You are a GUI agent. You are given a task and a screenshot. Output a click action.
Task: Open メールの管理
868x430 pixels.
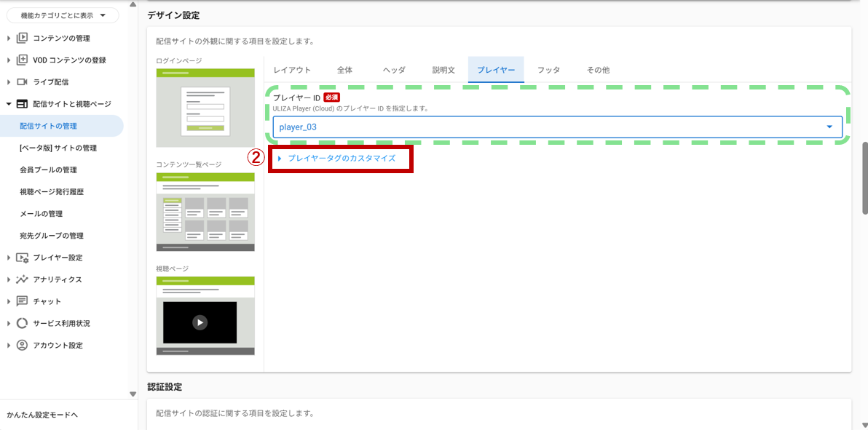point(41,214)
